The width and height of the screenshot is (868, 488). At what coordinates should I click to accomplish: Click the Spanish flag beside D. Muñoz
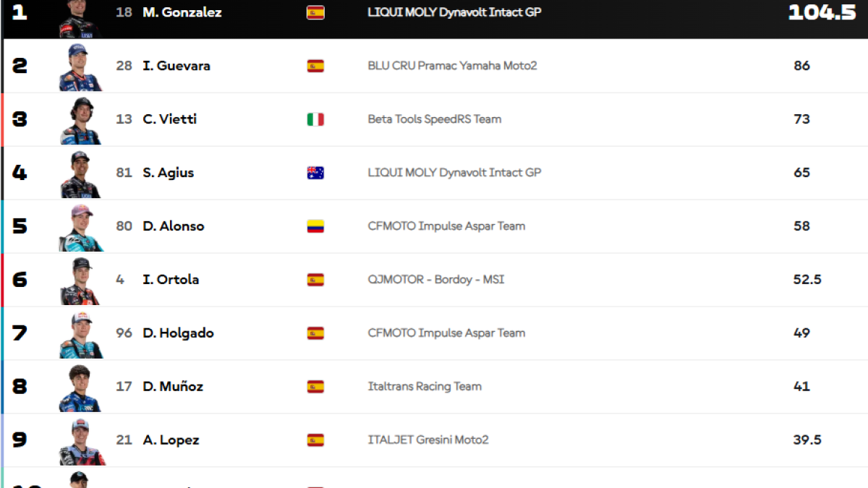tap(315, 387)
